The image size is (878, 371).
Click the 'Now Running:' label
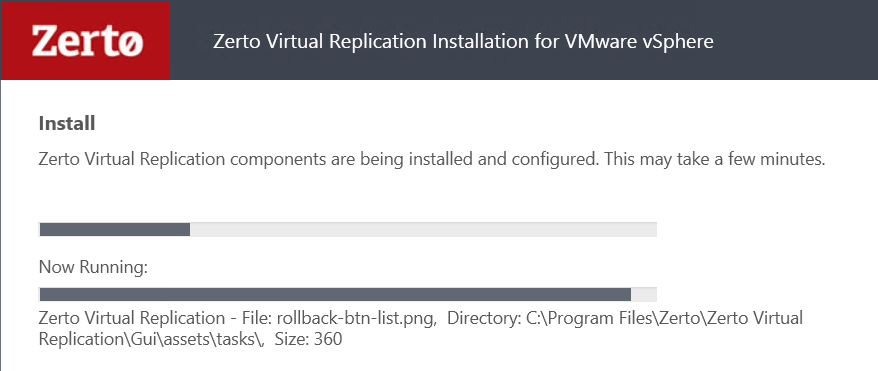[x=93, y=267]
